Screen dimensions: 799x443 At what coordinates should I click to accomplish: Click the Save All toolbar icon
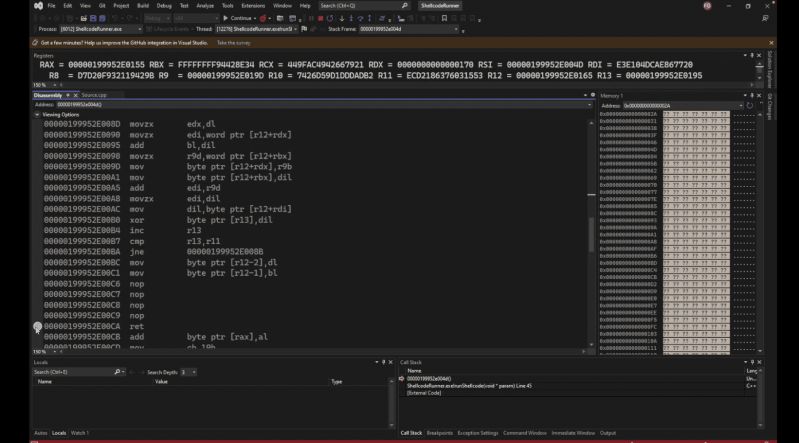click(102, 18)
